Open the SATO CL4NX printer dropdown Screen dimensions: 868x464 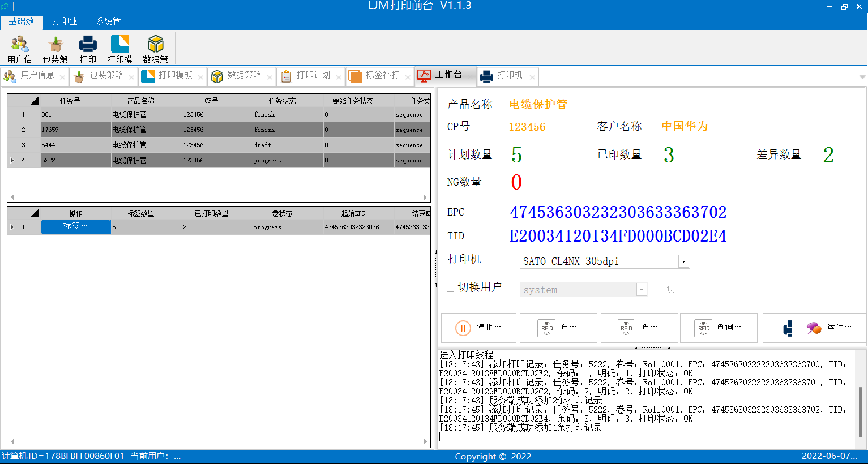click(683, 261)
